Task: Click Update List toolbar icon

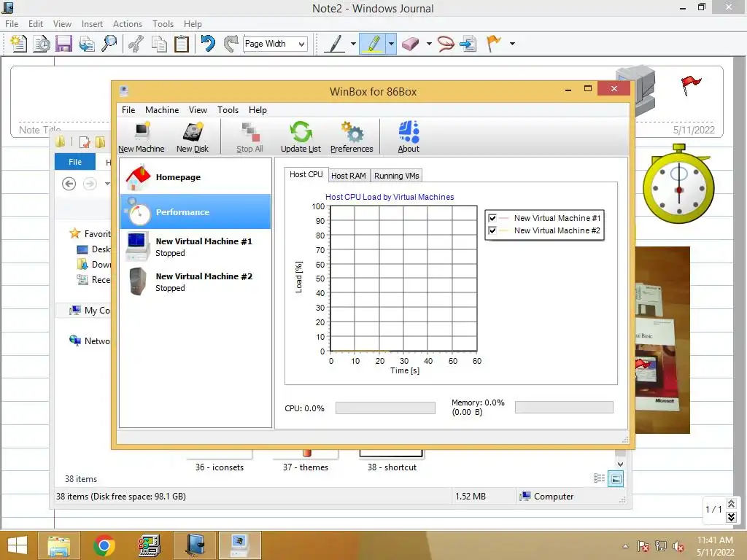Action: click(301, 137)
